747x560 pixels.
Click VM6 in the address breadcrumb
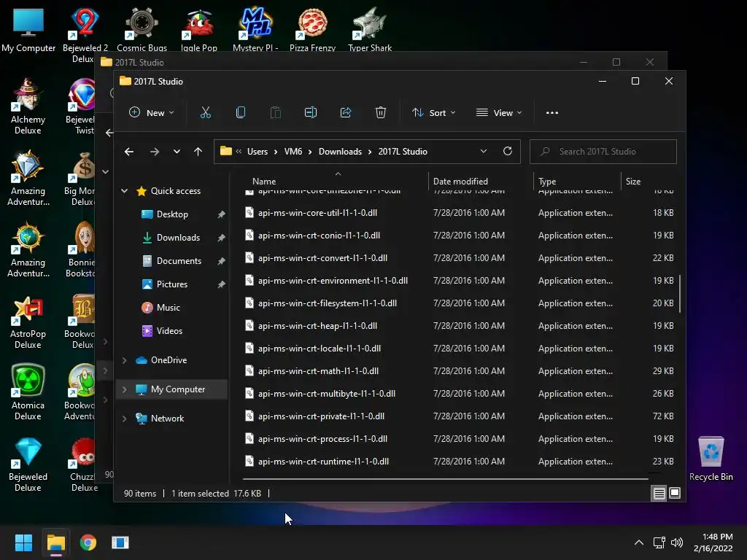pos(293,152)
